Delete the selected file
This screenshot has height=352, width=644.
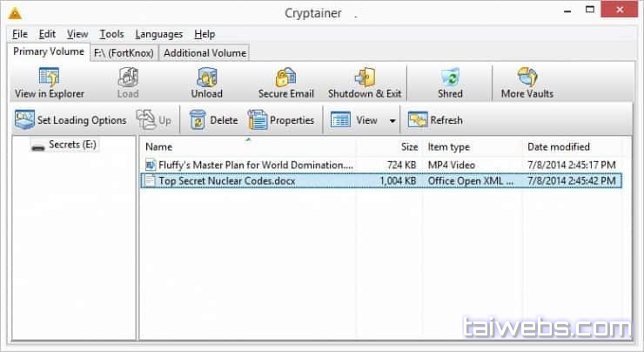click(x=213, y=120)
